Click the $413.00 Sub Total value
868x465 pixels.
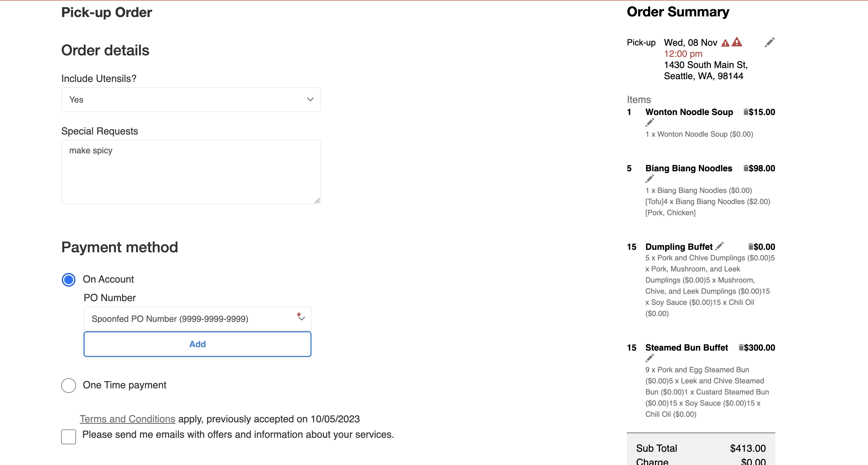[x=748, y=448]
